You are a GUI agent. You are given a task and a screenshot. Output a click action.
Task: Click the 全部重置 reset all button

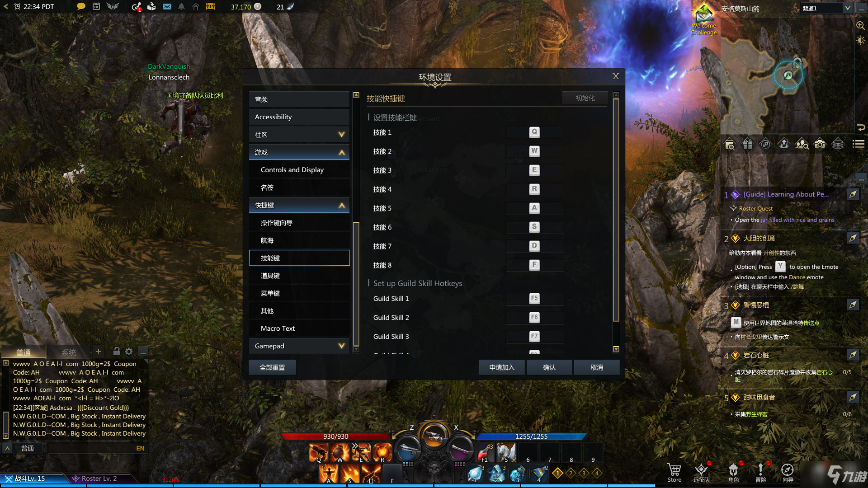click(272, 367)
